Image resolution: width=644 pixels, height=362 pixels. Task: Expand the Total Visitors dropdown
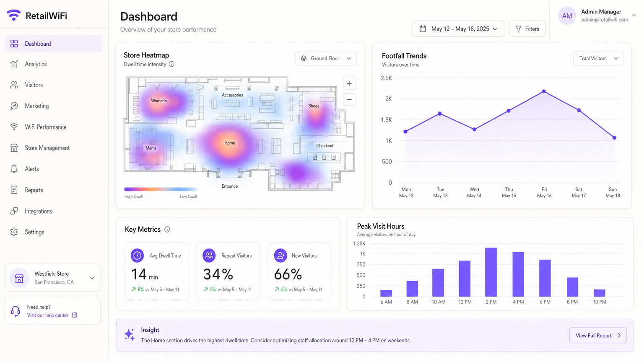pos(598,58)
